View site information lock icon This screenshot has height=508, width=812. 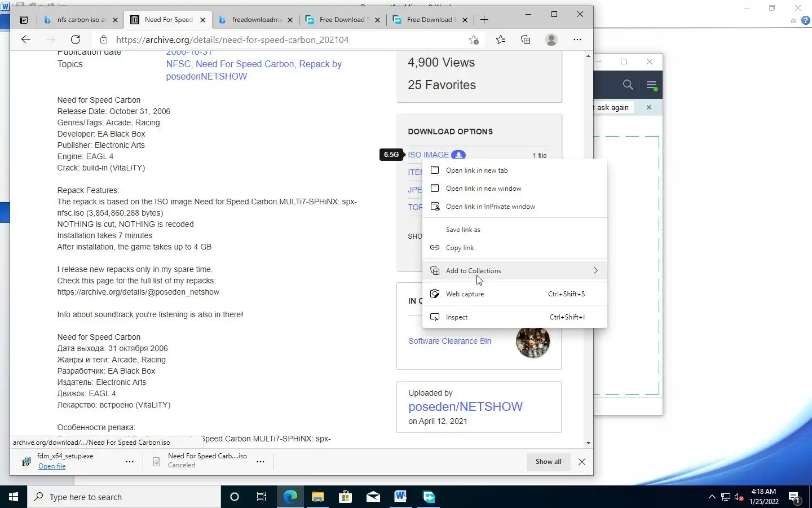tap(103, 40)
